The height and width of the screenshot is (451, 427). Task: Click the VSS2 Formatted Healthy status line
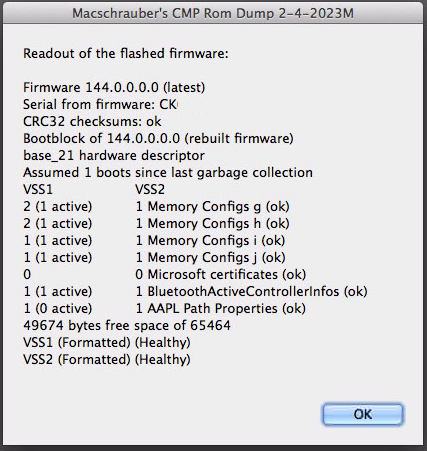point(107,360)
